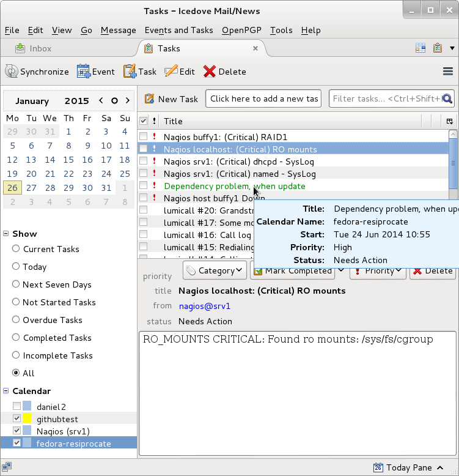459x476 pixels.
Task: Open the Help menu
Action: 310,30
